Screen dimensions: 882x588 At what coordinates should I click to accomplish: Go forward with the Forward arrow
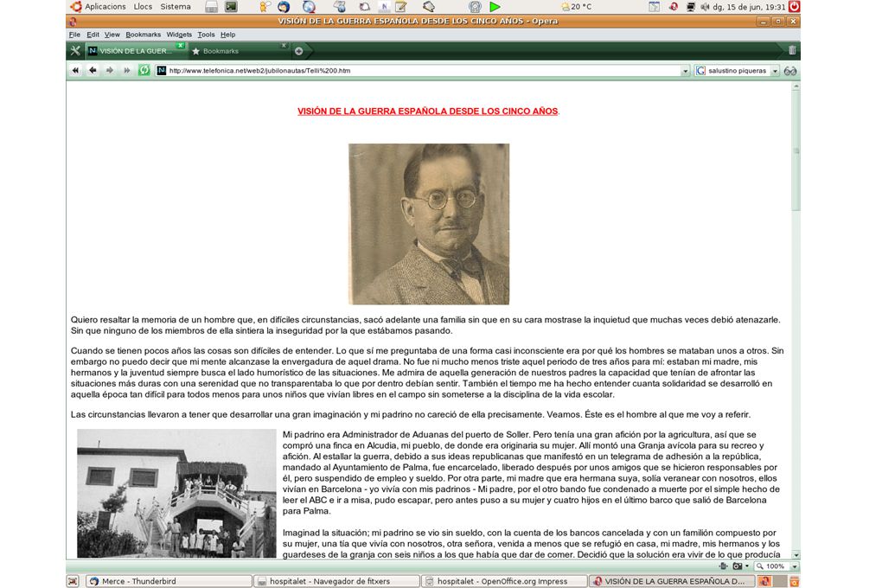pyautogui.click(x=110, y=70)
